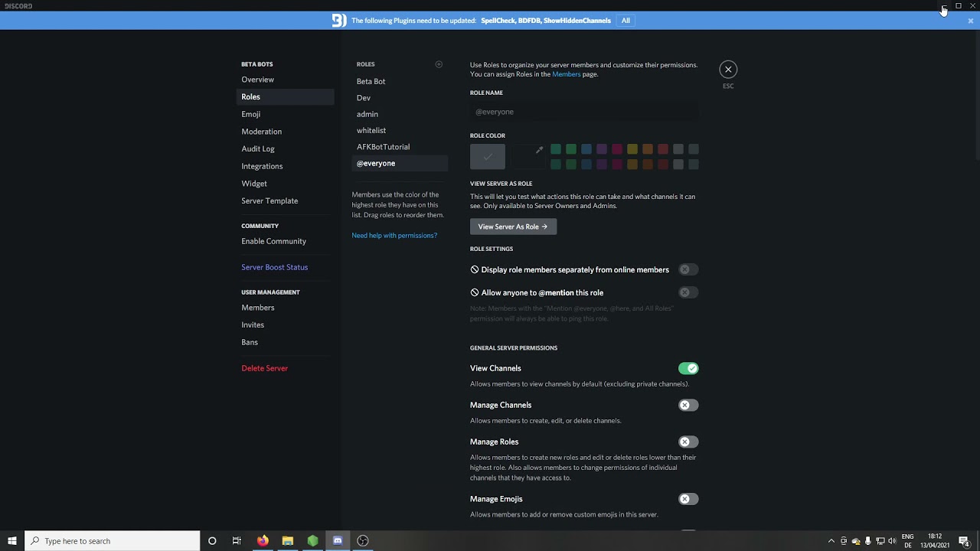Click the Windows taskbar search box

(x=113, y=541)
